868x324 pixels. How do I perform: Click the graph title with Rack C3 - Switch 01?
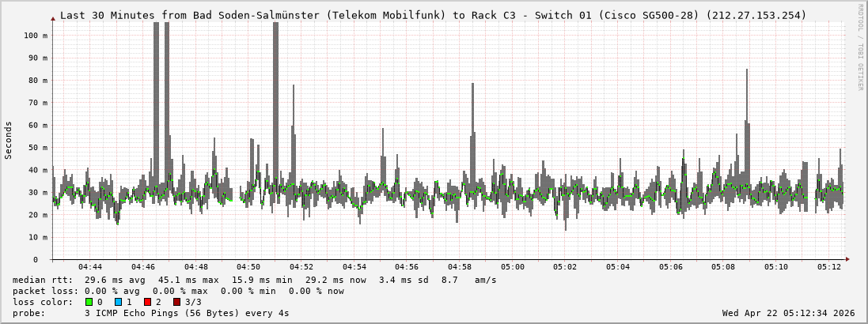(x=434, y=15)
